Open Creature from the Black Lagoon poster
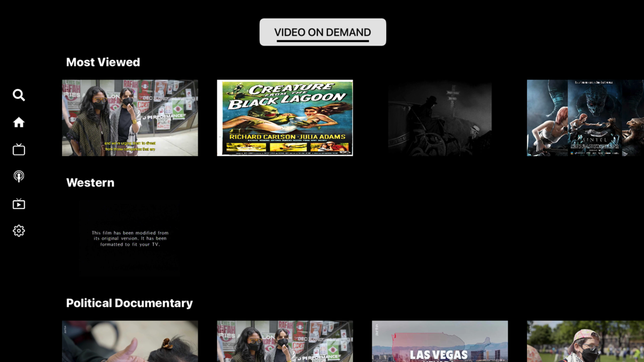644x362 pixels. [x=285, y=118]
